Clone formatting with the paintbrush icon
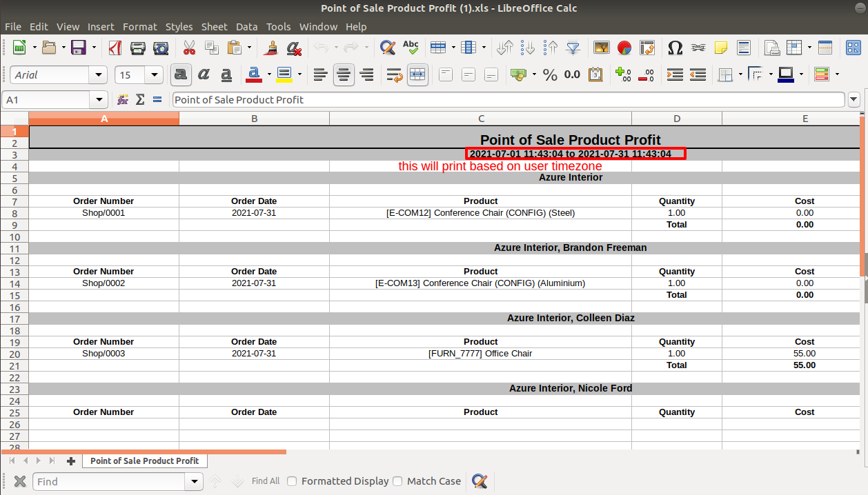The image size is (868, 495). point(272,48)
